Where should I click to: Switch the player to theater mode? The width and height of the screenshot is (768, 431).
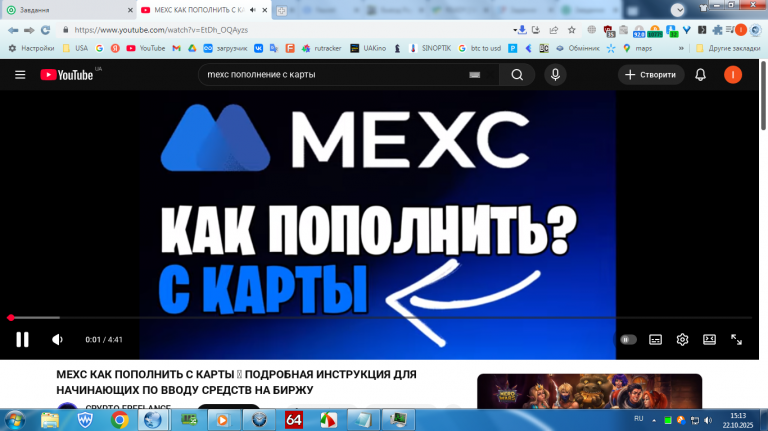pyautogui.click(x=709, y=339)
